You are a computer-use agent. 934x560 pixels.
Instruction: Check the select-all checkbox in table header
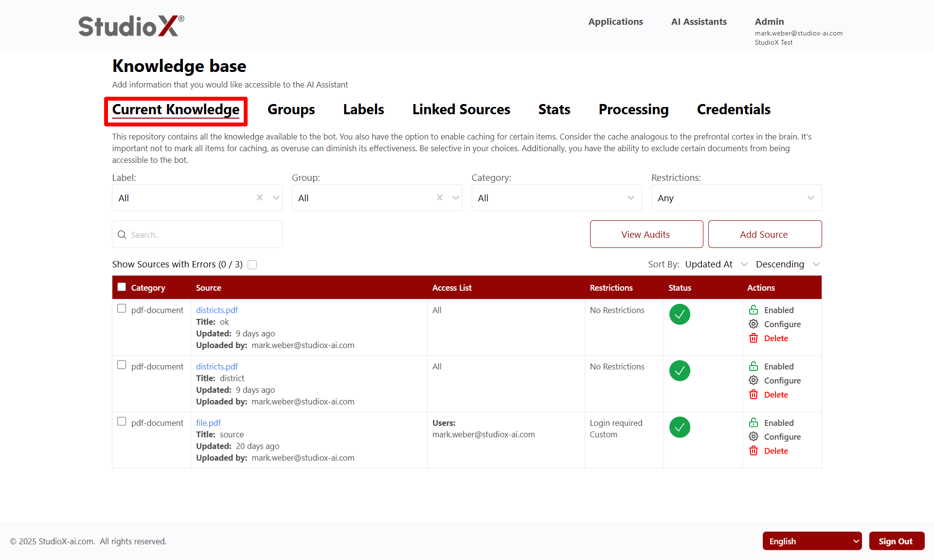click(x=121, y=287)
